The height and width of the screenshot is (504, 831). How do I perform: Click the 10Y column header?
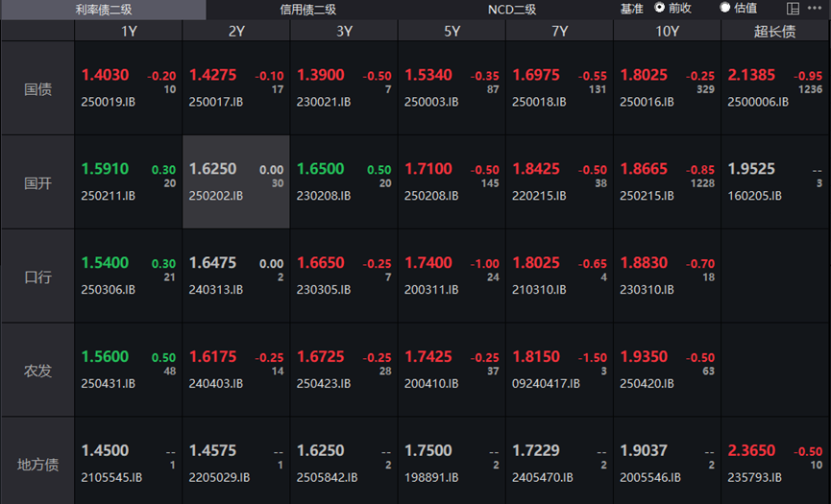point(667,31)
